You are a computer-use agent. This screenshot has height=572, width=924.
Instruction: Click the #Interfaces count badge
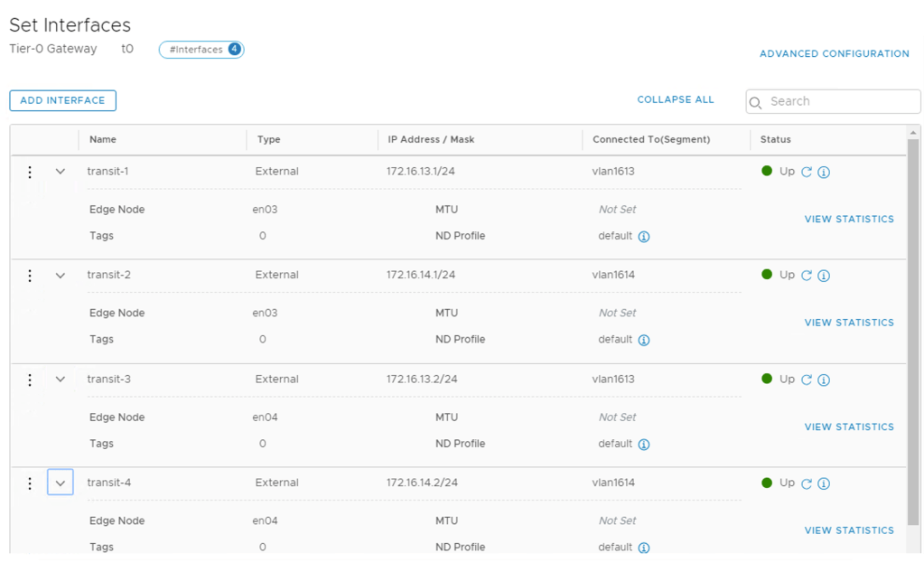201,50
